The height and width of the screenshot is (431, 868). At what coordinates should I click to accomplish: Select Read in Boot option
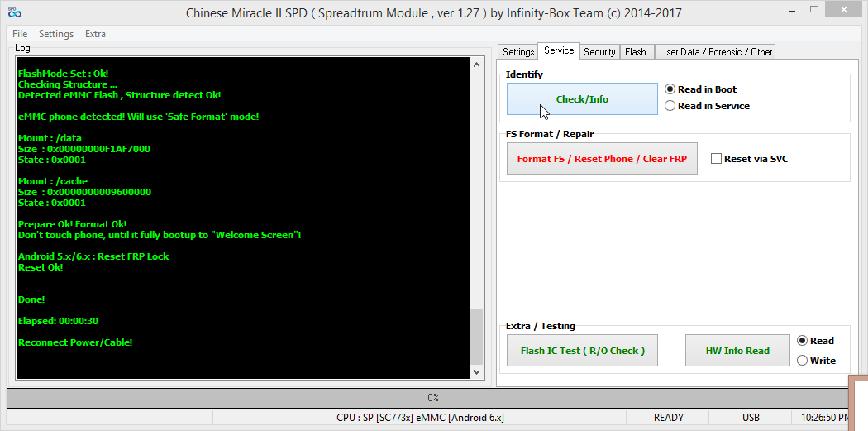point(701,89)
